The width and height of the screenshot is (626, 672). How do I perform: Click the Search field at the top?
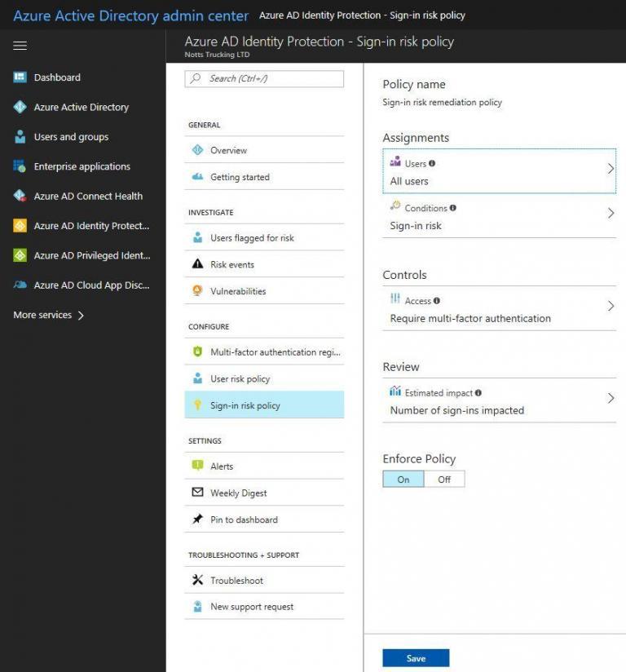tap(263, 78)
